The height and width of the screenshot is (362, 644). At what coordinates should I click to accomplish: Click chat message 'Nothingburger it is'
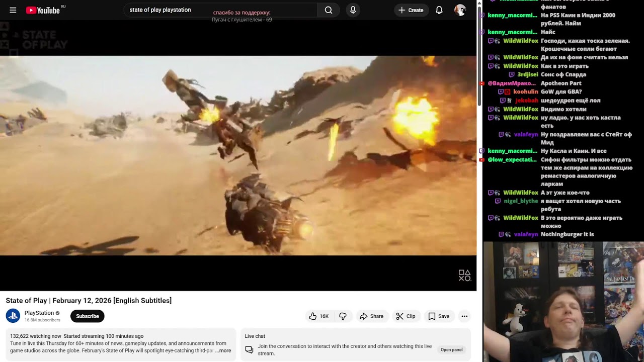point(567,234)
